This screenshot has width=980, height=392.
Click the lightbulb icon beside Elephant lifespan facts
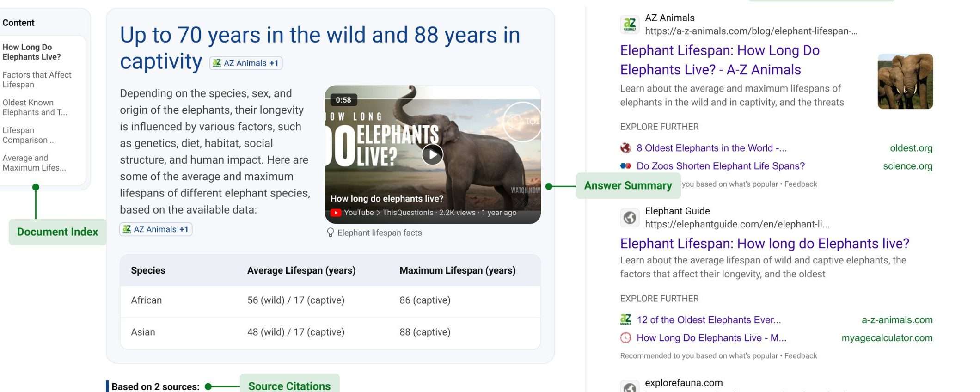click(x=330, y=233)
